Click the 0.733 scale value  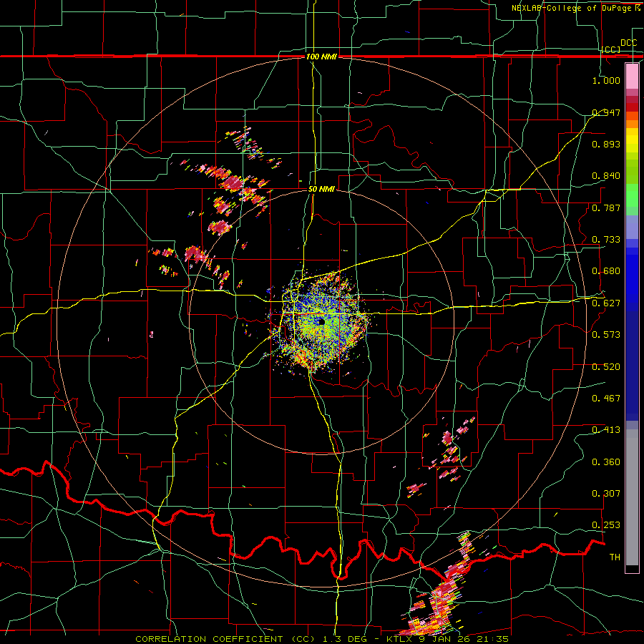click(606, 240)
